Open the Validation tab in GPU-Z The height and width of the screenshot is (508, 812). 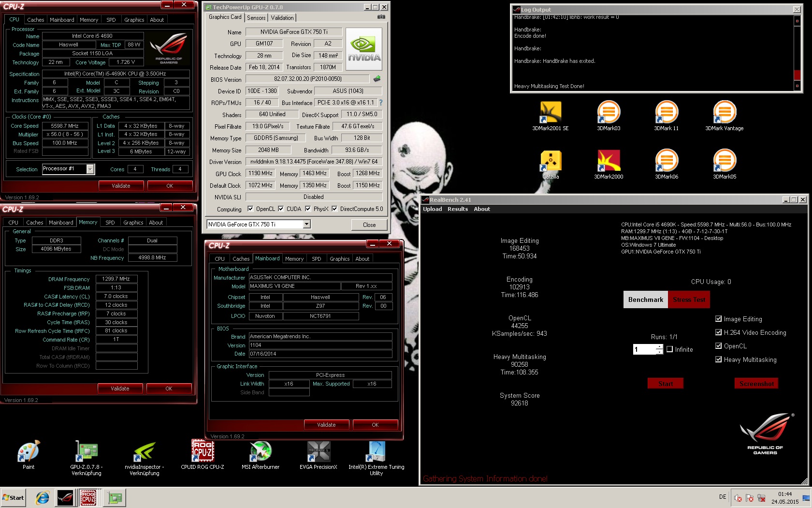[282, 17]
